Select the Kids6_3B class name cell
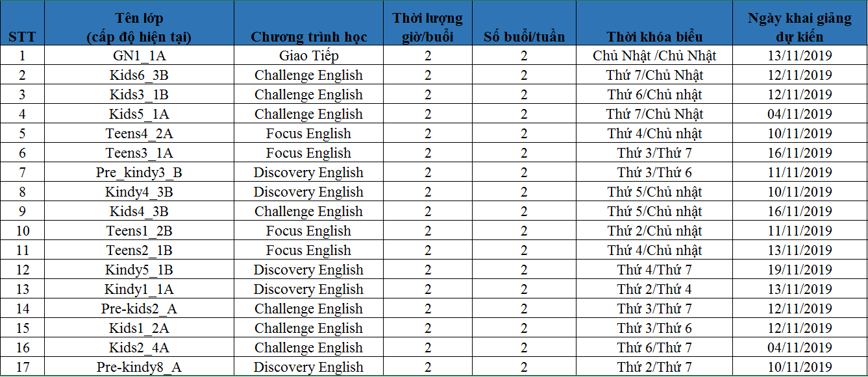The width and height of the screenshot is (868, 377). click(139, 75)
